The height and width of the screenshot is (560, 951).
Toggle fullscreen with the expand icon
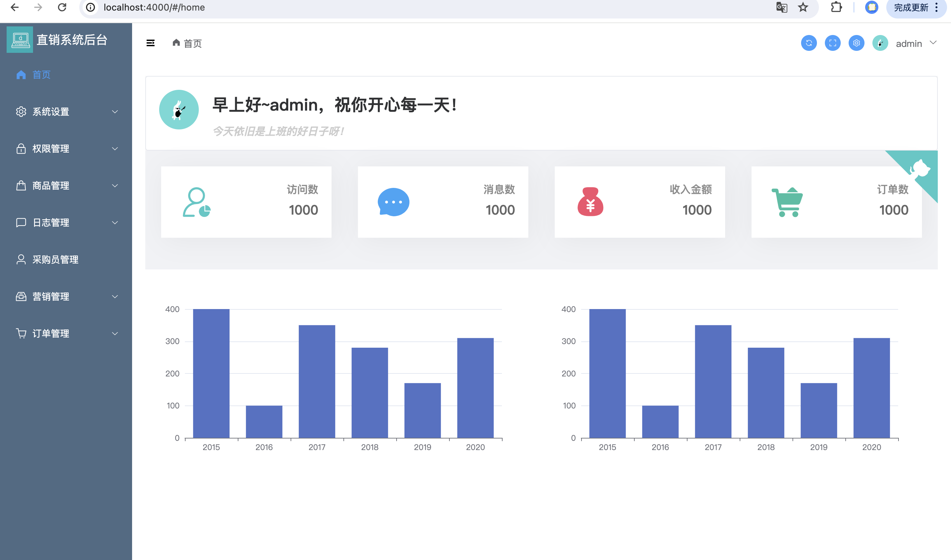[x=832, y=43]
